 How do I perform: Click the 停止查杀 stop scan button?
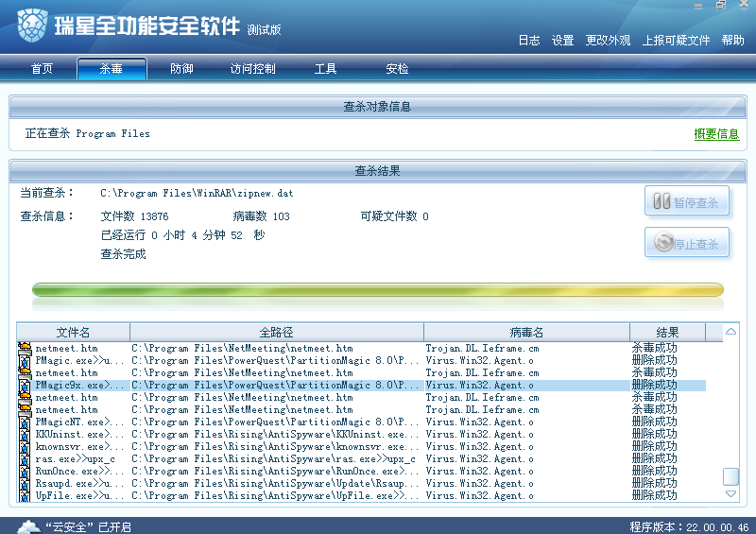click(x=687, y=243)
